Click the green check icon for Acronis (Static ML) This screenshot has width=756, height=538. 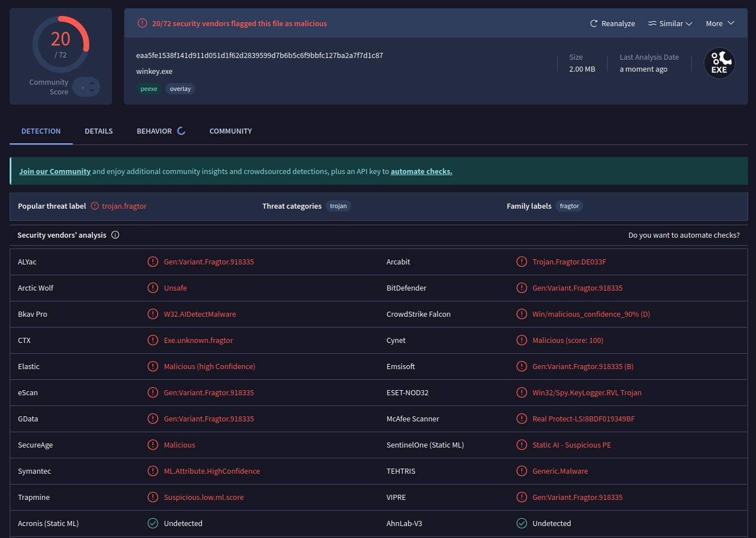tap(153, 523)
